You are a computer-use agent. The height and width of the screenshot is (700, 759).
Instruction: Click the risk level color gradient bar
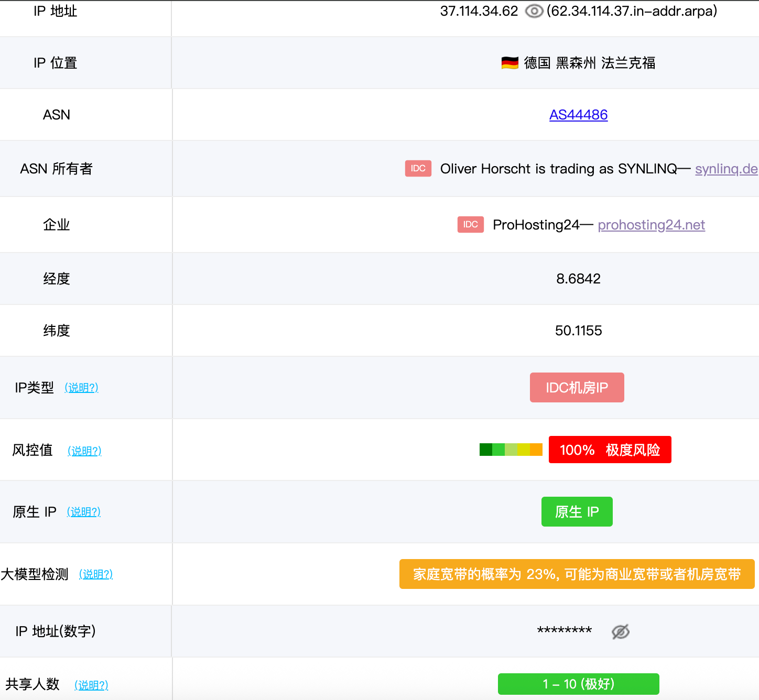(511, 450)
